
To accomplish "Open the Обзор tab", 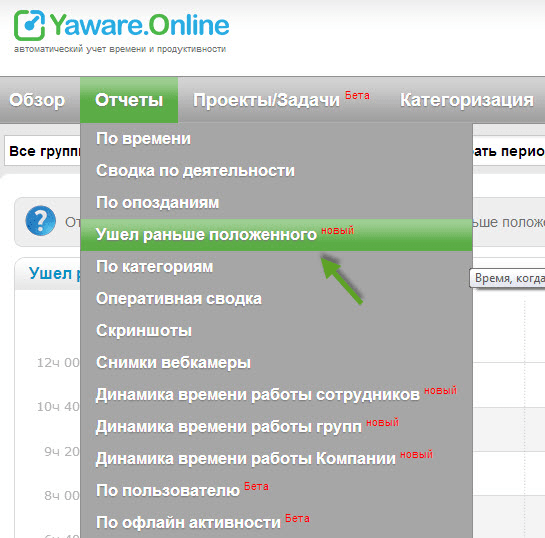I will pyautogui.click(x=37, y=100).
